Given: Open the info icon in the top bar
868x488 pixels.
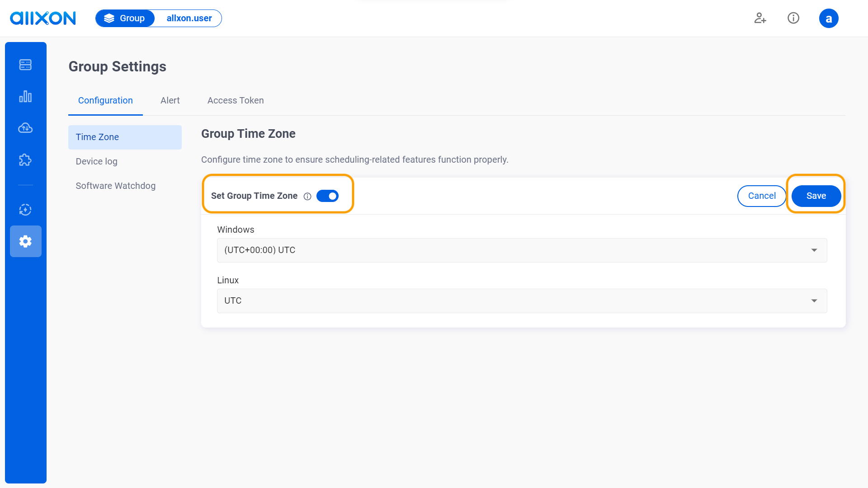Looking at the screenshot, I should coord(793,18).
